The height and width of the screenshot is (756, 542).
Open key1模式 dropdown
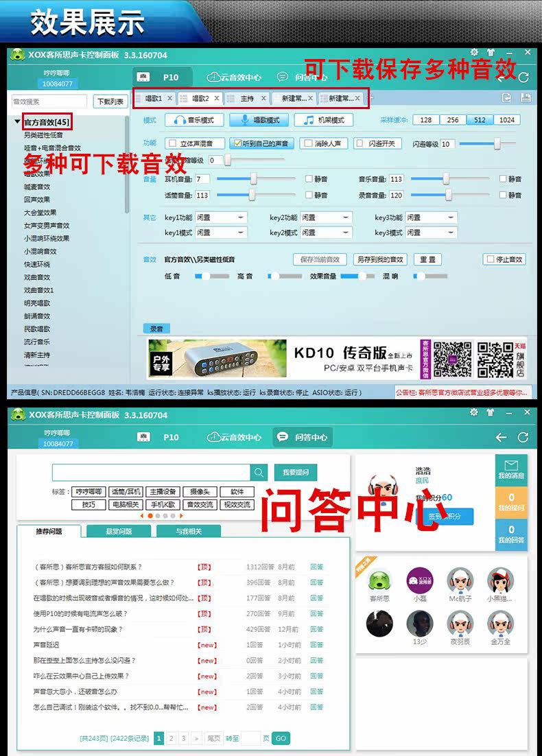221,233
